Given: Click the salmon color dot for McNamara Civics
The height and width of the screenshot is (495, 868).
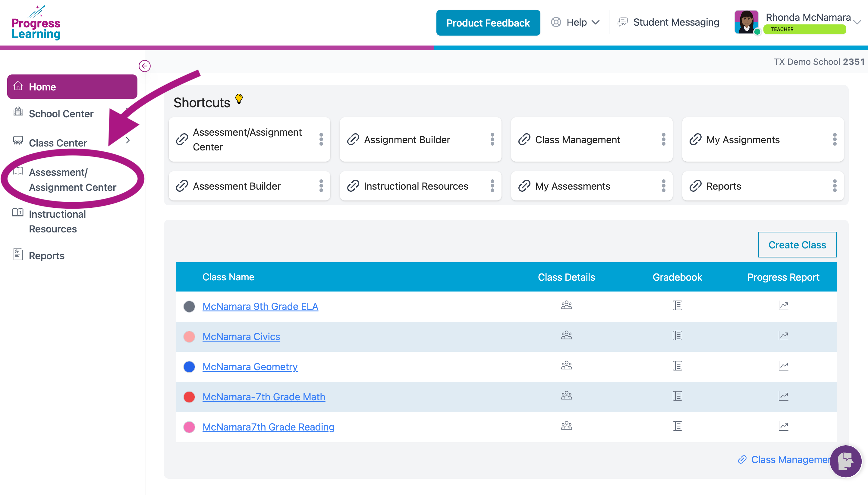Looking at the screenshot, I should (x=189, y=336).
